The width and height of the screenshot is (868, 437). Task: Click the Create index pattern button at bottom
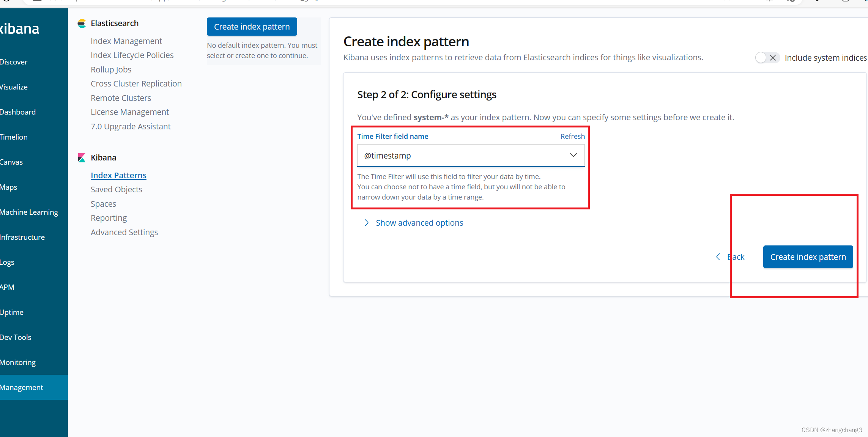[x=808, y=257]
